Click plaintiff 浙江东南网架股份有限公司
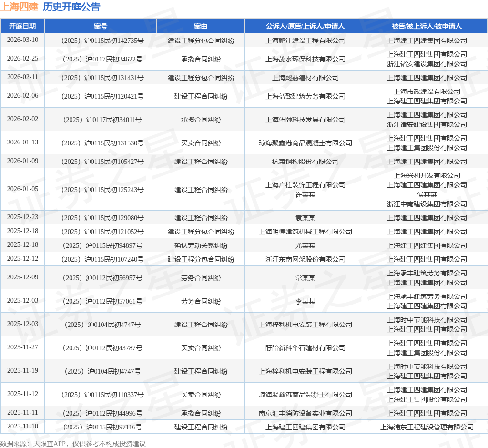This screenshot has width=488, height=448. click(x=305, y=259)
